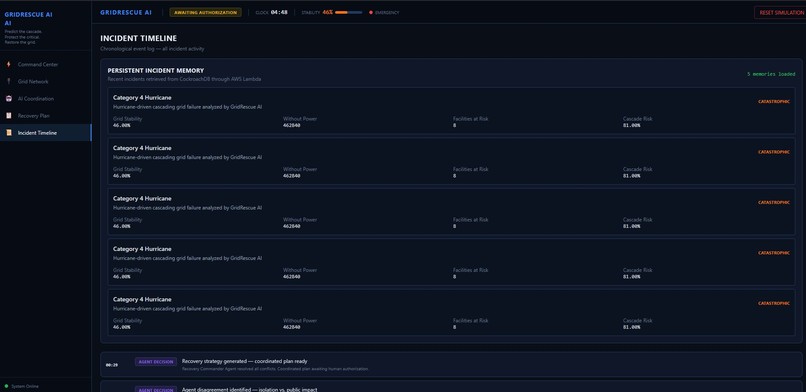Open the Command Center lightning icon
The width and height of the screenshot is (806, 392).
(8, 64)
